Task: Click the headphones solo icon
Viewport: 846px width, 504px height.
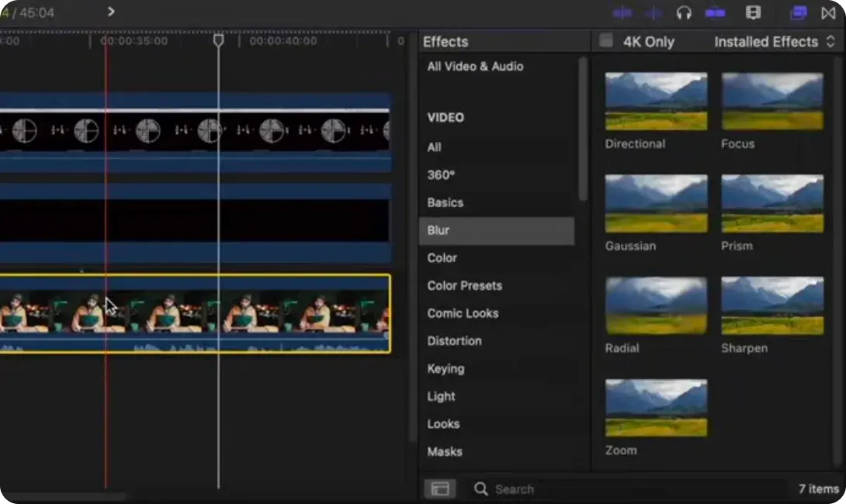Action: [x=684, y=12]
